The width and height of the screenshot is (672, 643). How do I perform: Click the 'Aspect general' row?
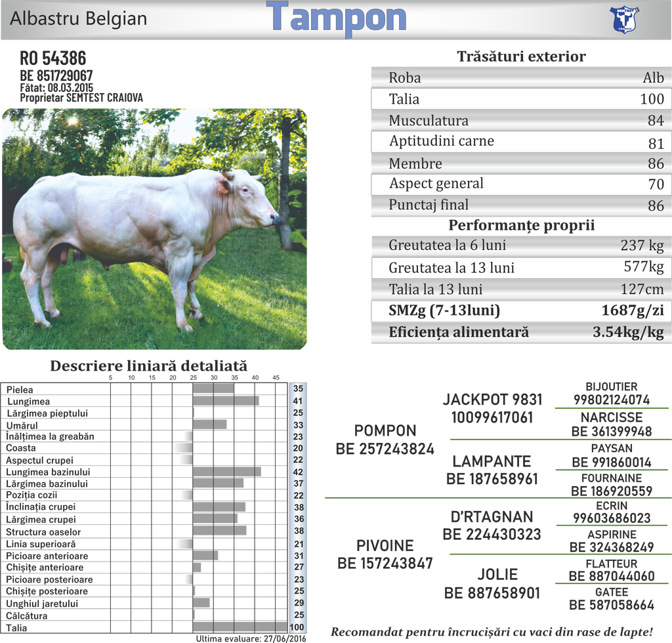[521, 184]
